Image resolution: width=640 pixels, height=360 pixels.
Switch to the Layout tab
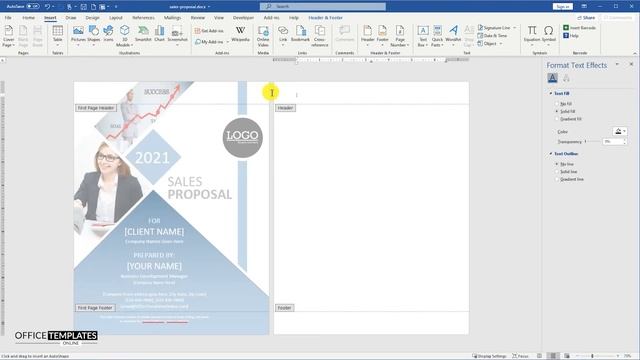click(116, 18)
